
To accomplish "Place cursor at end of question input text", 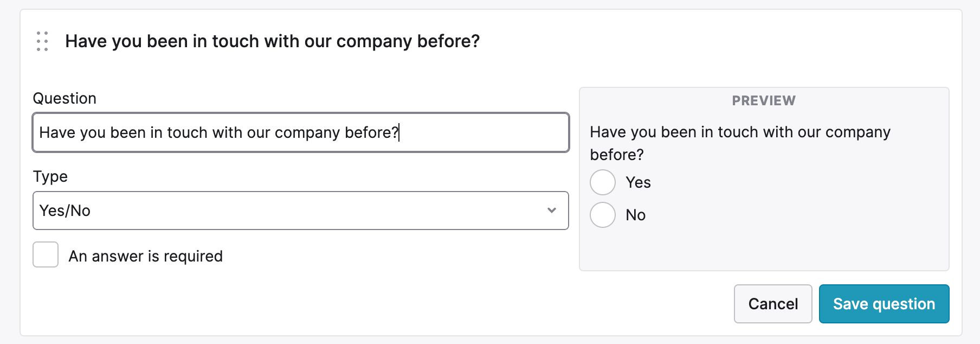I will point(399,132).
